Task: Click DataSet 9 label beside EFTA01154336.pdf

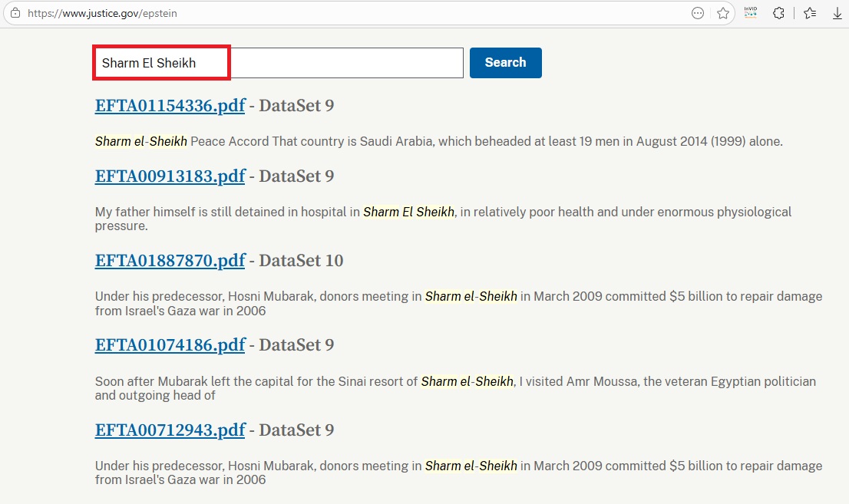Action: [x=296, y=106]
